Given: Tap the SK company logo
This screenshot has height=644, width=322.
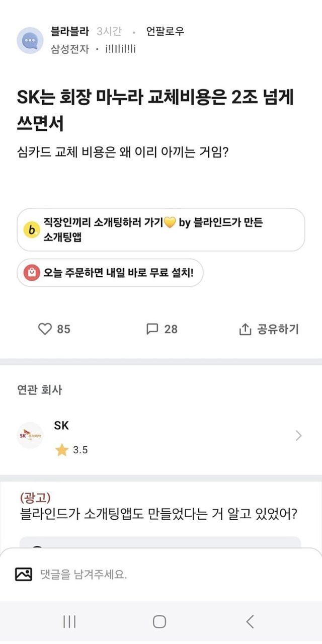Looking at the screenshot, I should [x=31, y=435].
